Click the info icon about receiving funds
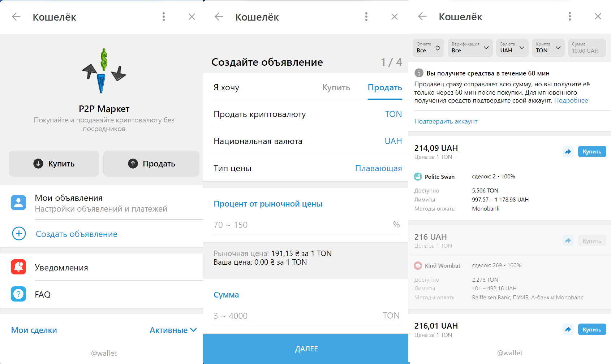This screenshot has width=611, height=364. pyautogui.click(x=419, y=73)
